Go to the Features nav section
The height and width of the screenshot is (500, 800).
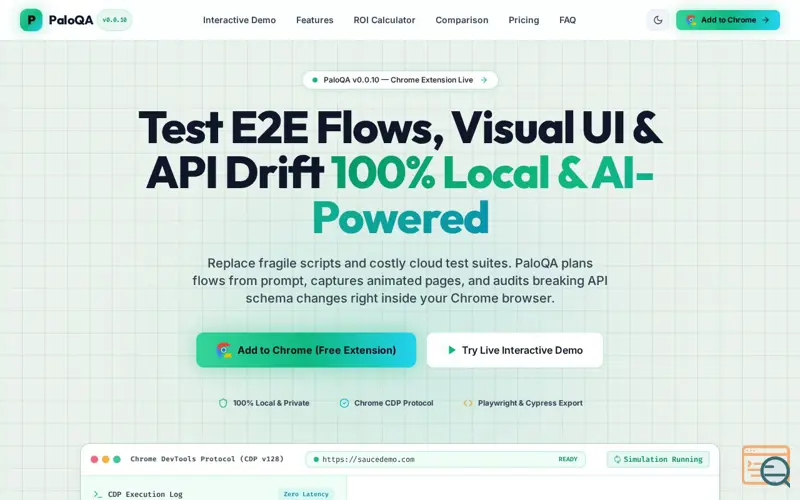(315, 20)
